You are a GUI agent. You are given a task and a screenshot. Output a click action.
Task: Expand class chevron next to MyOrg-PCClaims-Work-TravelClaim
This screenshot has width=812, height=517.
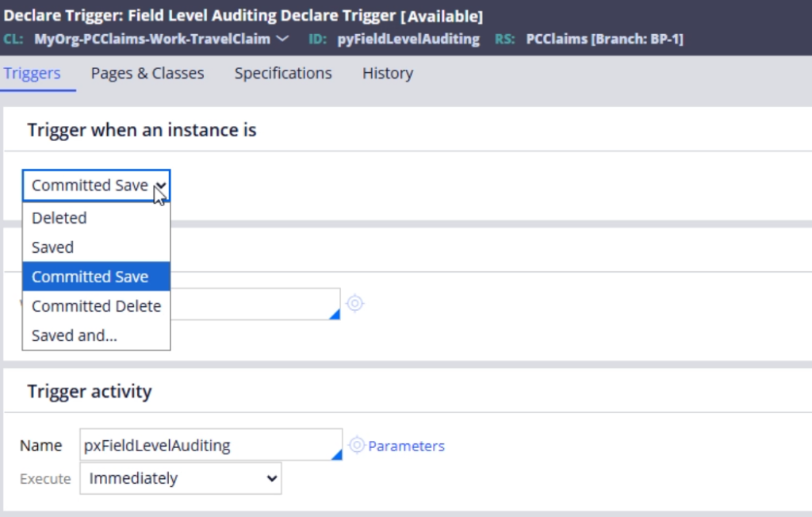282,38
